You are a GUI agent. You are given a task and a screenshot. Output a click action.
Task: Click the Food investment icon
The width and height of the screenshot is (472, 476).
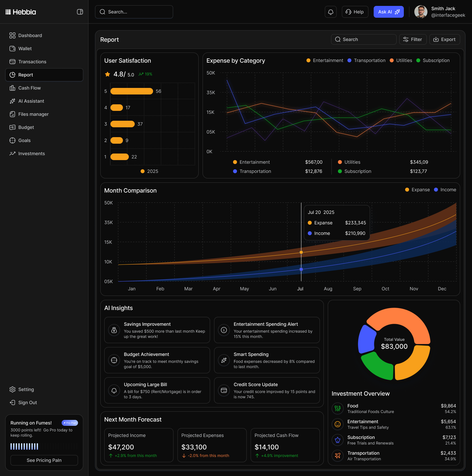[338, 408]
